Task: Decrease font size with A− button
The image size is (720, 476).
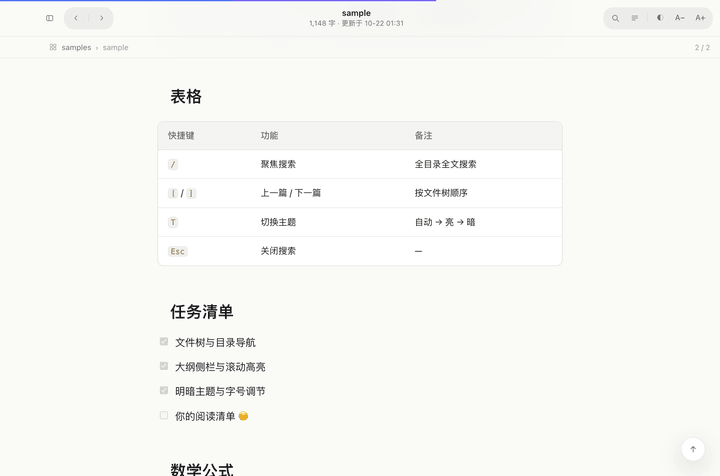Action: pos(680,18)
